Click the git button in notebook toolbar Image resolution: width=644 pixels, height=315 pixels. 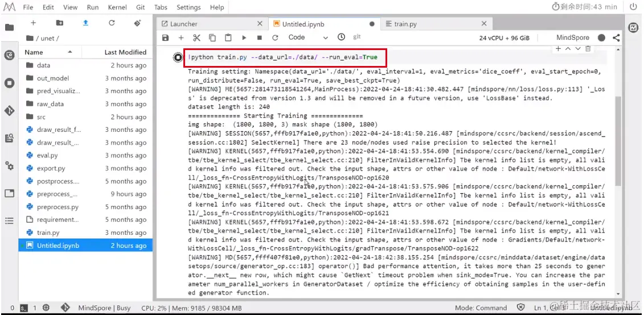(357, 37)
